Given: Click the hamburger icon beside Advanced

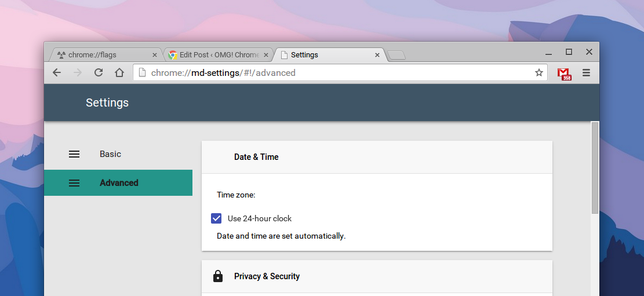Looking at the screenshot, I should coord(74,183).
